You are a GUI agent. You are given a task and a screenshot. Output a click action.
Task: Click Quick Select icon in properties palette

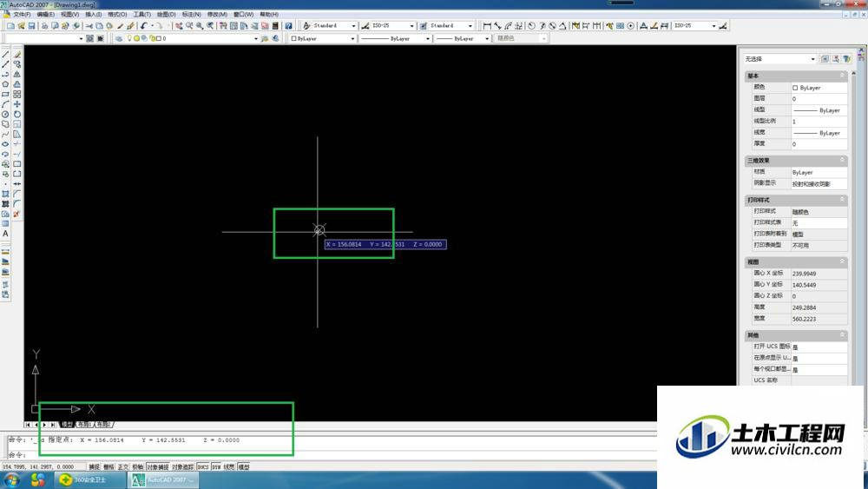(847, 59)
